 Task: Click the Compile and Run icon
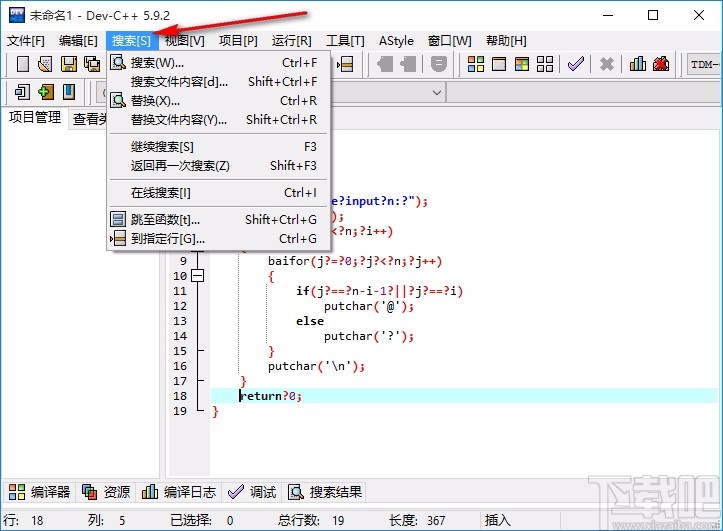pyautogui.click(x=522, y=64)
